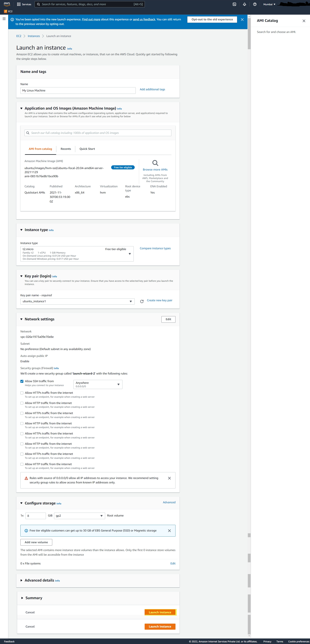Collapse the Configure storage section
This screenshot has width=310, height=644.
[22, 503]
